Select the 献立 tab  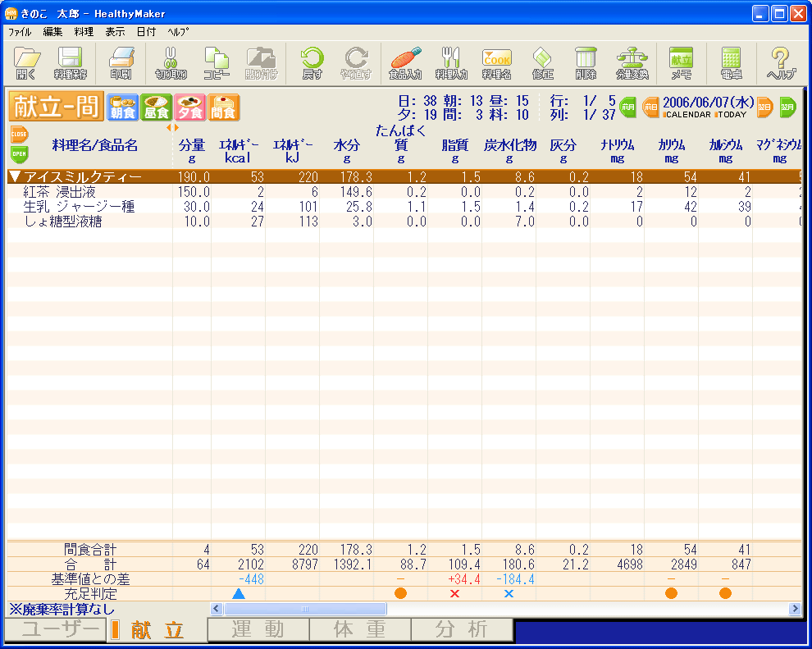coord(157,630)
